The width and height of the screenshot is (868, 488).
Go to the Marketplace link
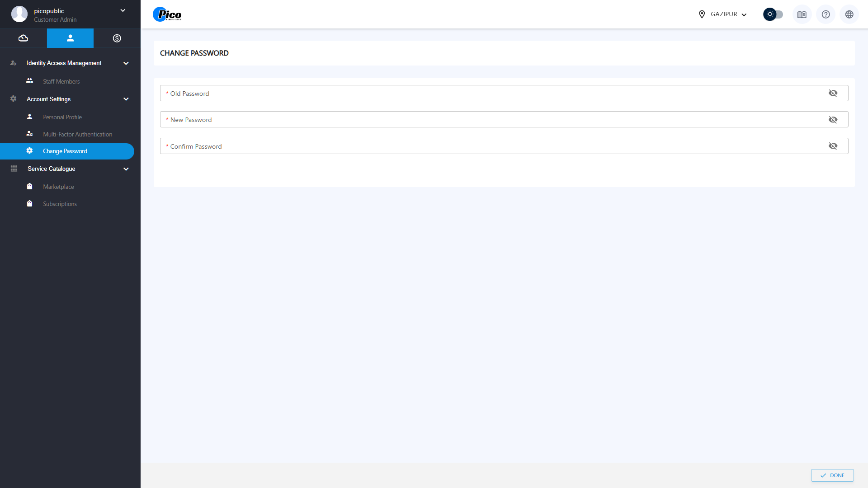pos(58,187)
